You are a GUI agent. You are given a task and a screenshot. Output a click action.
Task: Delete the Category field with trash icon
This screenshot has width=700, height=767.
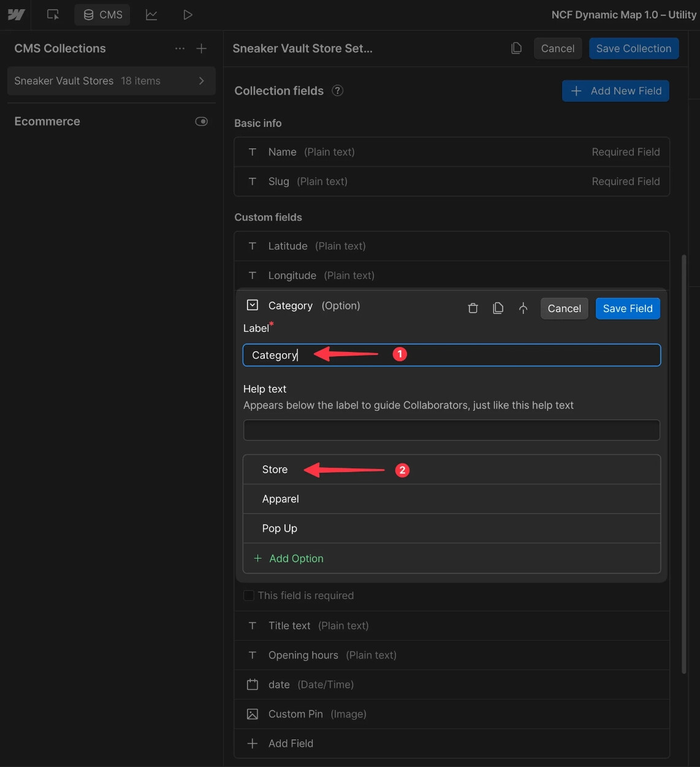(x=473, y=308)
